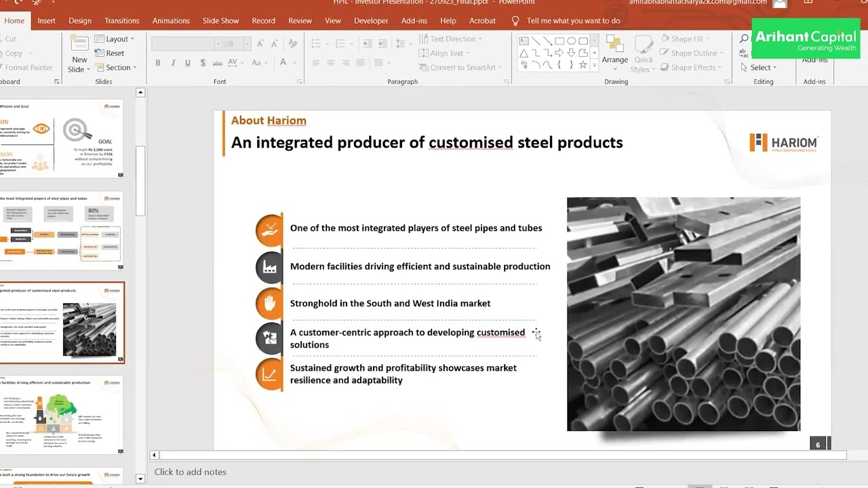
Task: Select the star shape in shapes gallery
Action: click(x=583, y=65)
